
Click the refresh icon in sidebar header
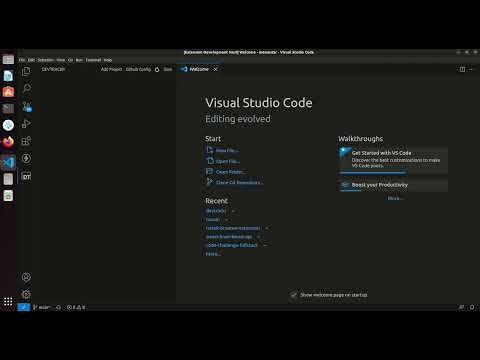[157, 69]
